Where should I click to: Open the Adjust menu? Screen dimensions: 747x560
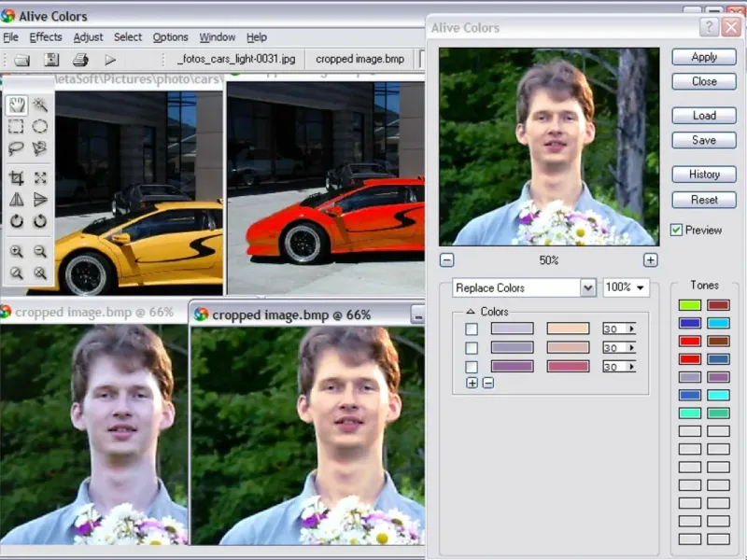(88, 37)
